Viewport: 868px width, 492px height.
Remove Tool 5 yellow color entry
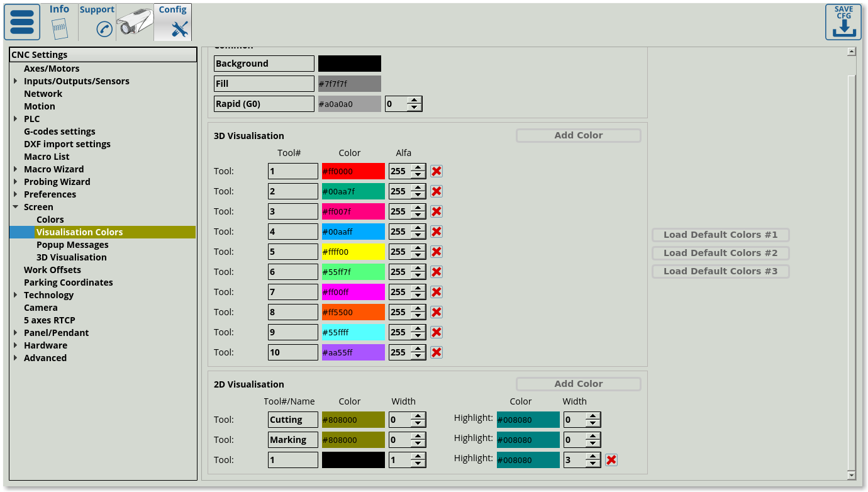(x=436, y=252)
